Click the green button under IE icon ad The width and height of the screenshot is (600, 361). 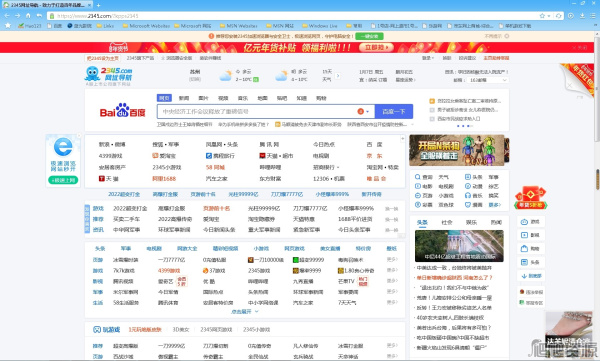pos(63,180)
